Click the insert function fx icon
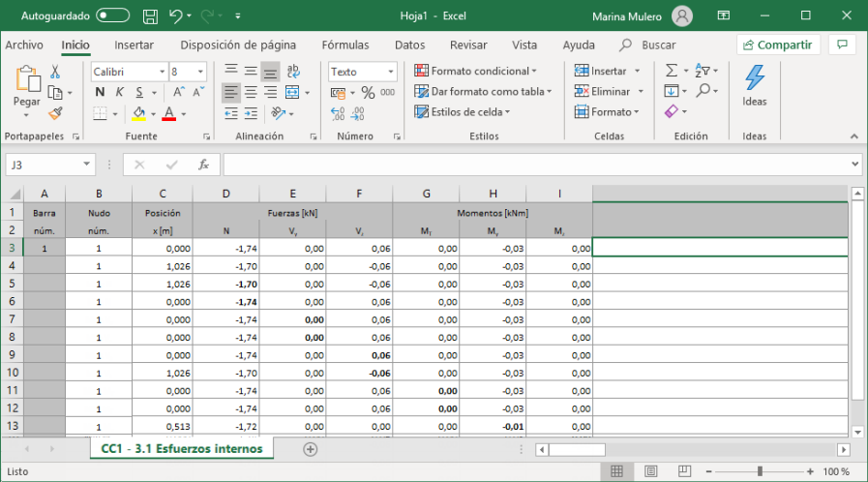868x482 pixels. [204, 165]
